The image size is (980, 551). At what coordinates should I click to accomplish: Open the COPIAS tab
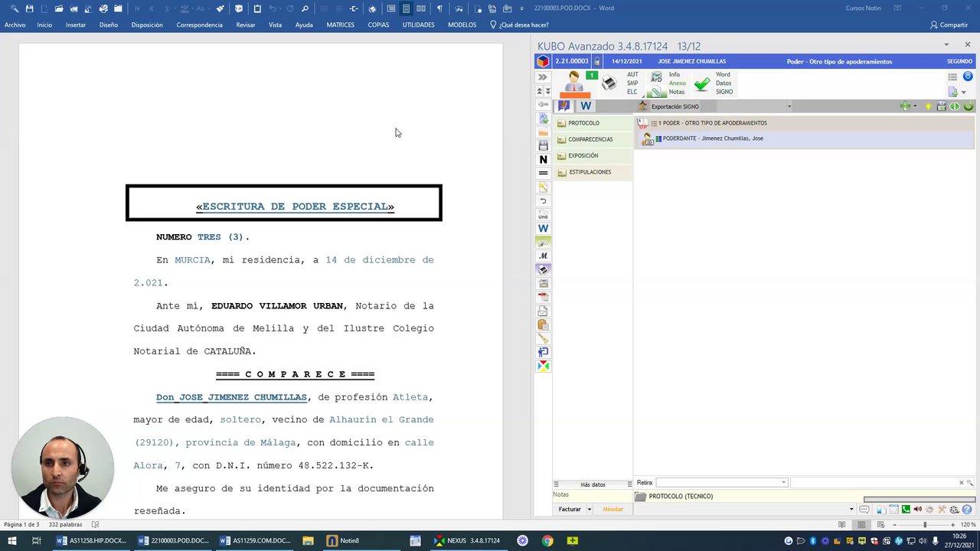(378, 24)
